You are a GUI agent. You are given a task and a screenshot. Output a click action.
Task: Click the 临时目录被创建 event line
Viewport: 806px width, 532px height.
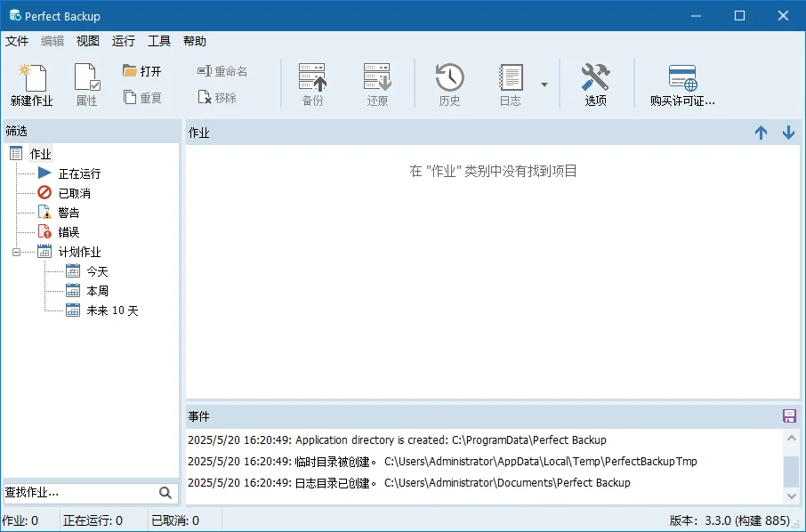click(442, 462)
